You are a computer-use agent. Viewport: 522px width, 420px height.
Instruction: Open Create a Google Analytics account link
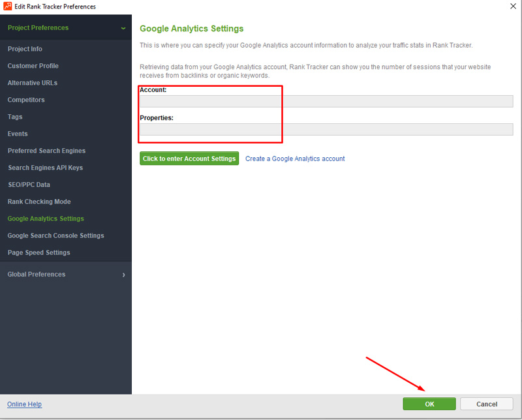click(295, 158)
